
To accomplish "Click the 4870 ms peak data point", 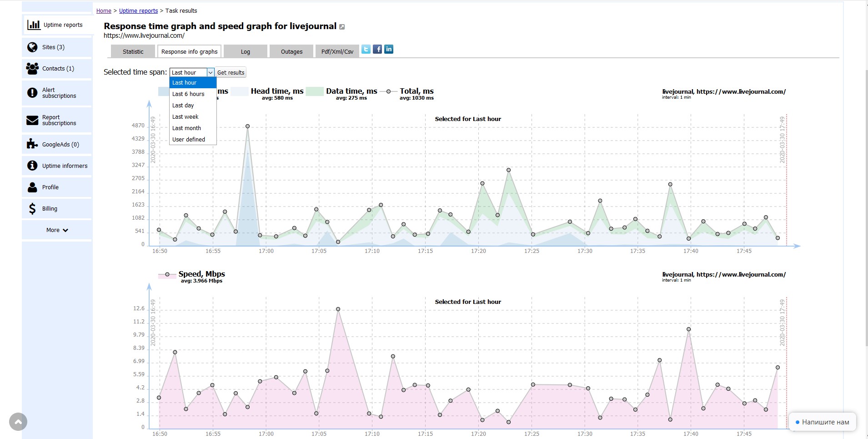I will click(247, 126).
